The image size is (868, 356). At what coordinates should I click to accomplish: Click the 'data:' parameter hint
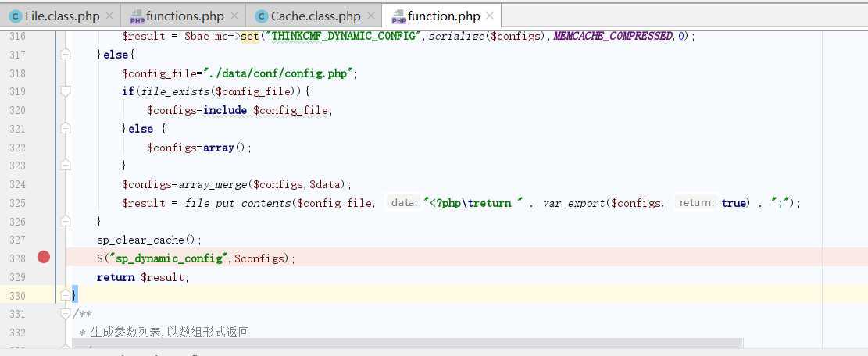coord(404,203)
